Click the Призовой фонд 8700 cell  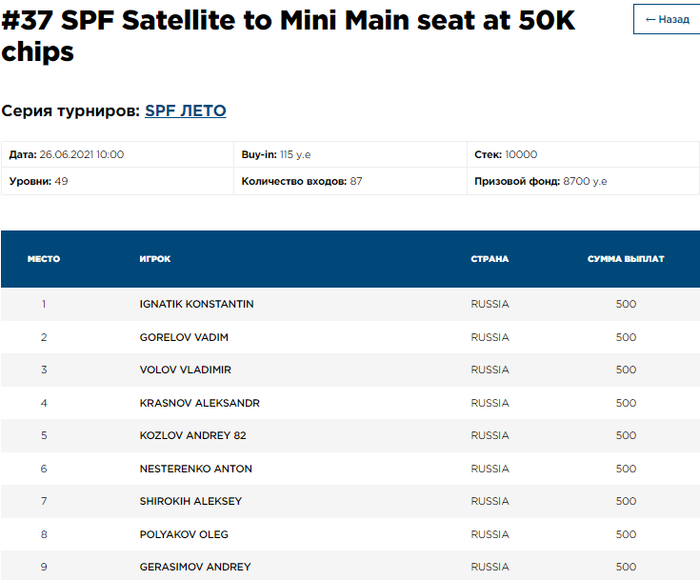pos(540,182)
